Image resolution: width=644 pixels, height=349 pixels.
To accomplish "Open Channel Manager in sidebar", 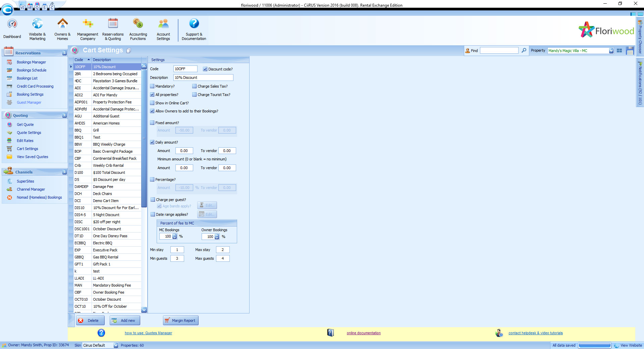I will click(x=31, y=189).
